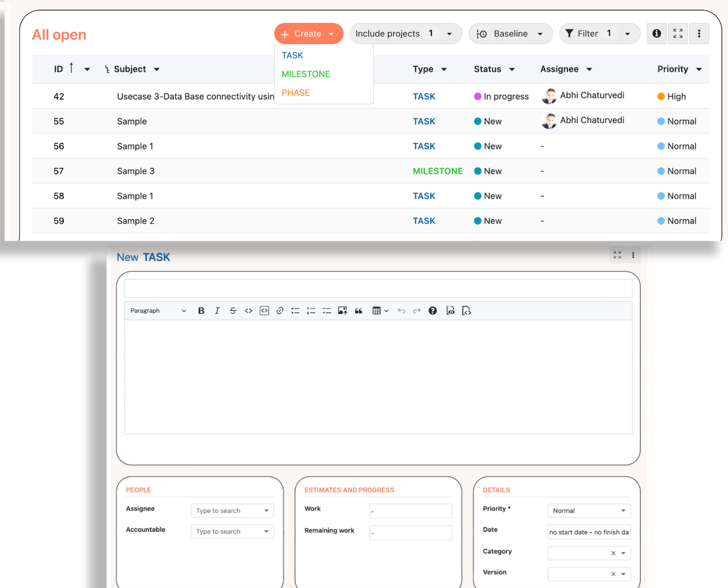The width and height of the screenshot is (728, 588).
Task: Click High priority of row 42
Action: [x=672, y=96]
